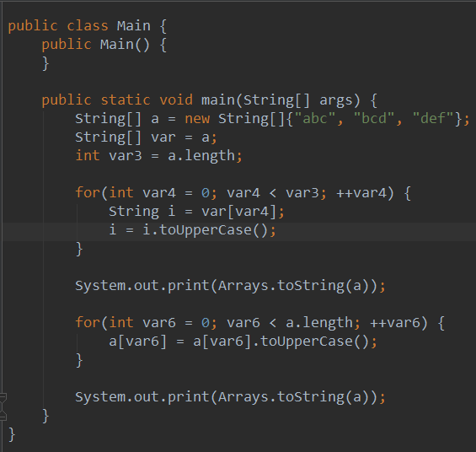Screen dimensions: 476x452
Task: Collapse the gutter fold marker at main's end
Action: [x=3, y=415]
